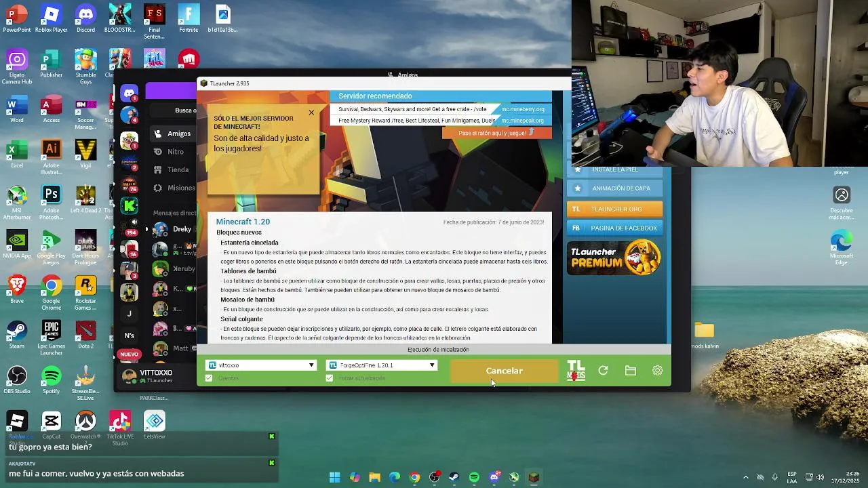The image size is (868, 488).
Task: Open the Discord server with 75 badge
Action: point(129,184)
